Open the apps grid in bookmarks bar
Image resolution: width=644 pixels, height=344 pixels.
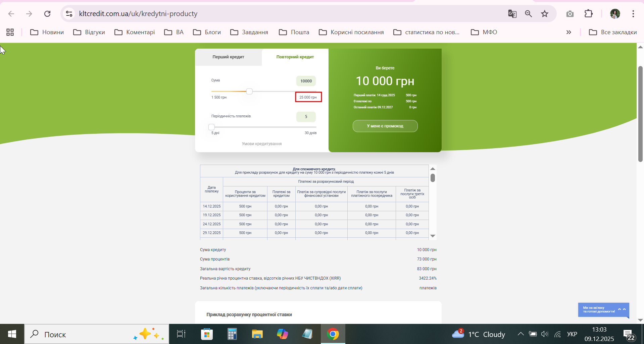tap(10, 32)
